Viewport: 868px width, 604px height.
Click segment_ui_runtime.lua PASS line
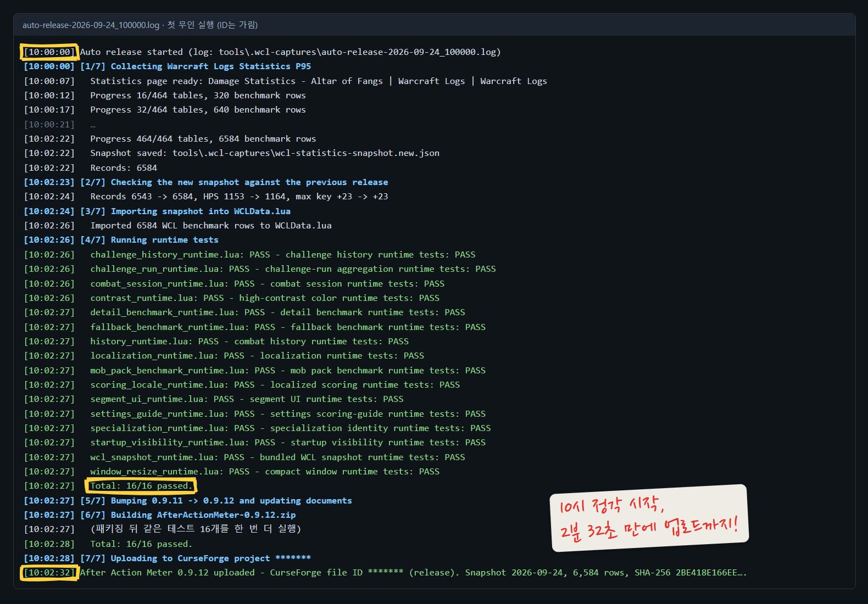[x=214, y=399]
